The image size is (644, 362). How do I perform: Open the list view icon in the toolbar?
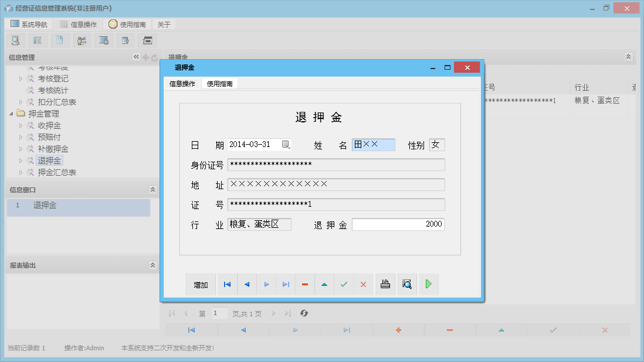click(x=38, y=40)
